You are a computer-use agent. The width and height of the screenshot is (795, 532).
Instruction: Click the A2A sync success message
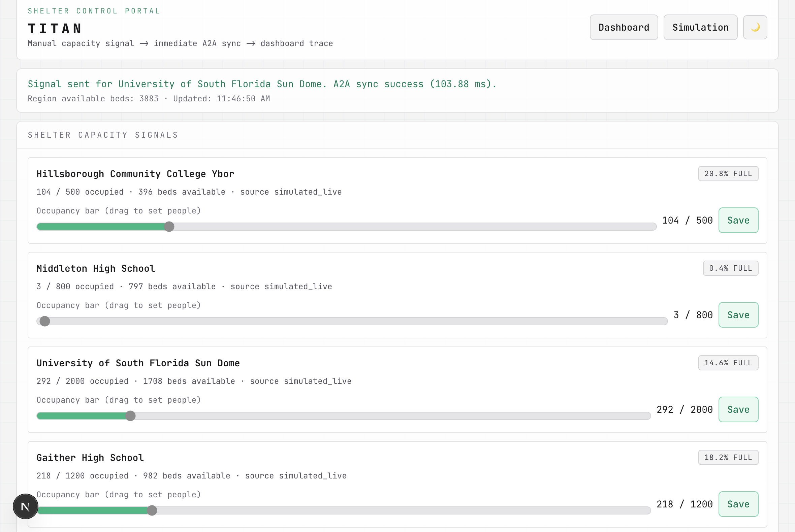(x=262, y=84)
